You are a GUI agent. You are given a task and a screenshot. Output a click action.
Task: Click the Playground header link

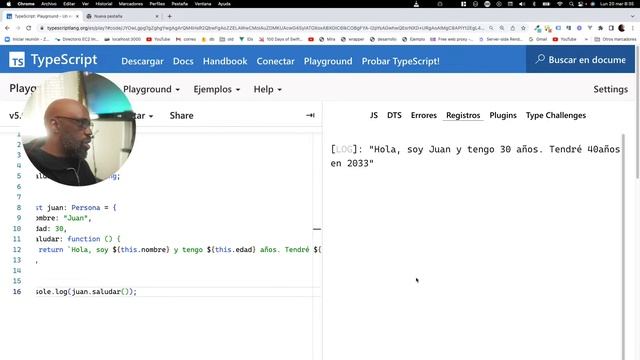pos(328,61)
